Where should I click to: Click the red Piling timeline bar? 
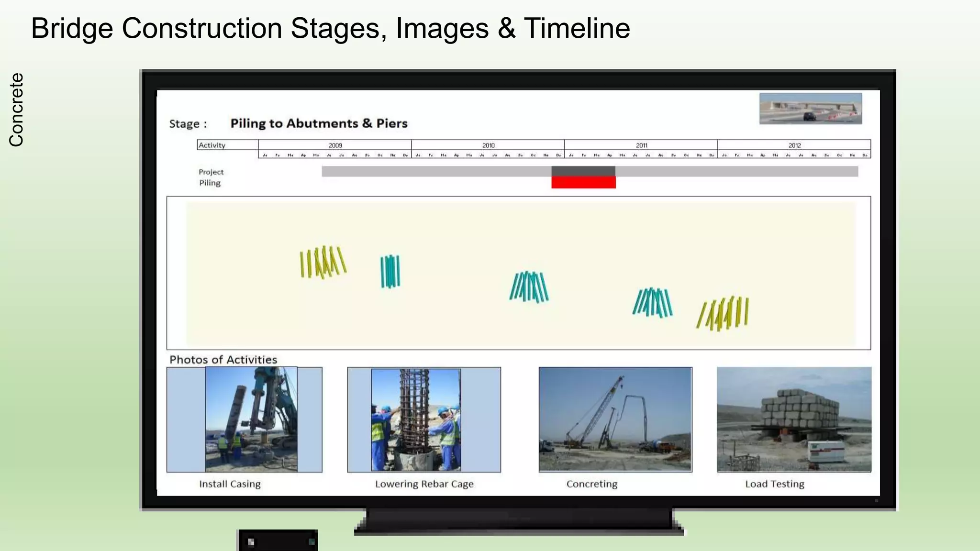coord(583,182)
